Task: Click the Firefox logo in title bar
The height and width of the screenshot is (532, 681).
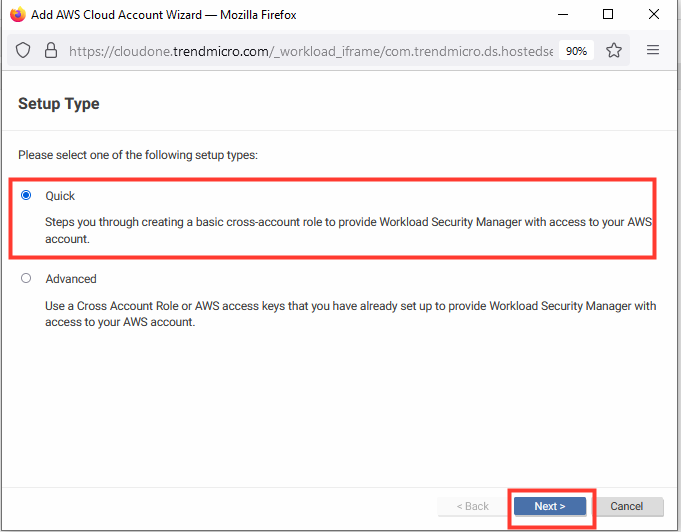Action: [x=17, y=14]
